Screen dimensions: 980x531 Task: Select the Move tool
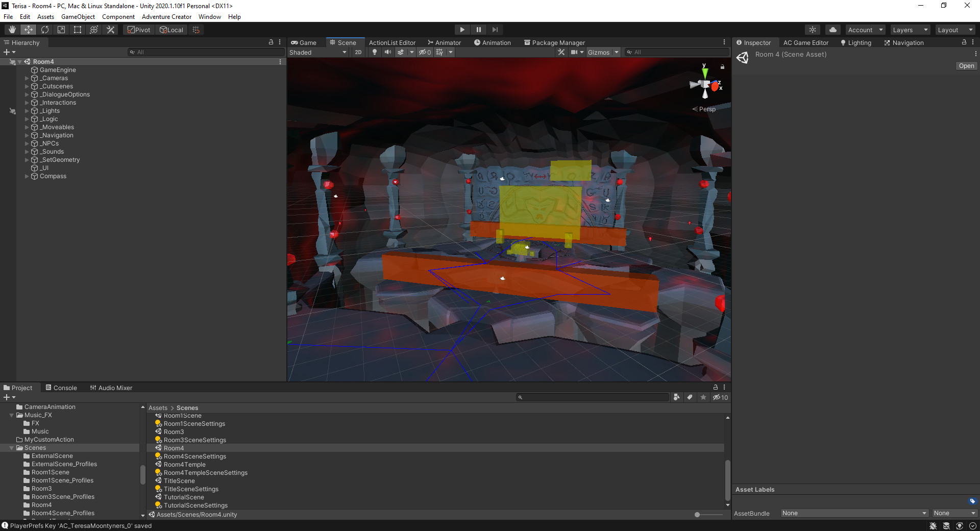pos(29,30)
